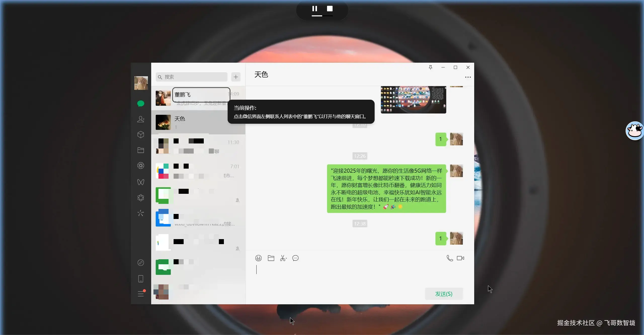Click the phone icon in the sidebar

tap(141, 279)
